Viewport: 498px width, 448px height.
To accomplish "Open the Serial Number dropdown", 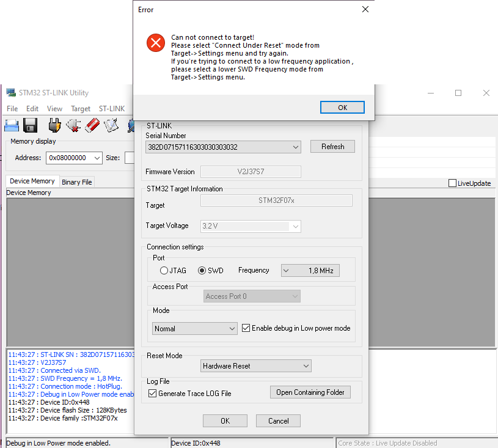I will [223, 147].
